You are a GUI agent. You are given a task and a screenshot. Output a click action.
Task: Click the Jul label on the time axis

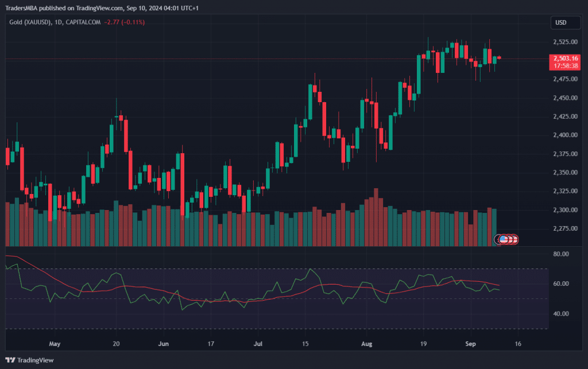click(x=258, y=345)
